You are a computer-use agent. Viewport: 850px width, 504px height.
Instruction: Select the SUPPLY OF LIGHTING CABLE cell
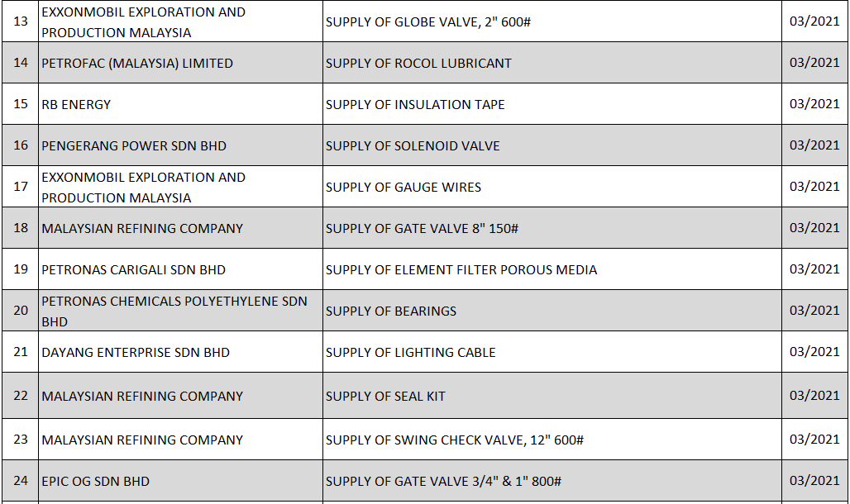point(411,353)
